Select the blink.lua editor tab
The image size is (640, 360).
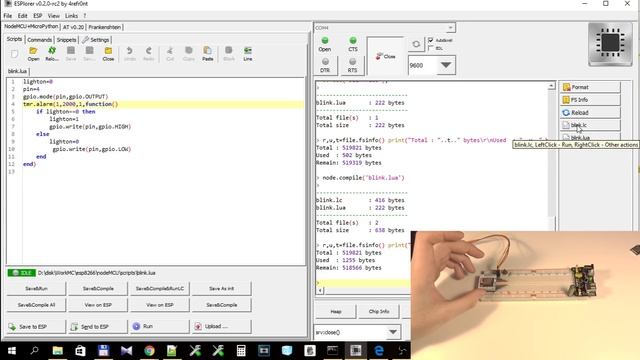coord(17,71)
